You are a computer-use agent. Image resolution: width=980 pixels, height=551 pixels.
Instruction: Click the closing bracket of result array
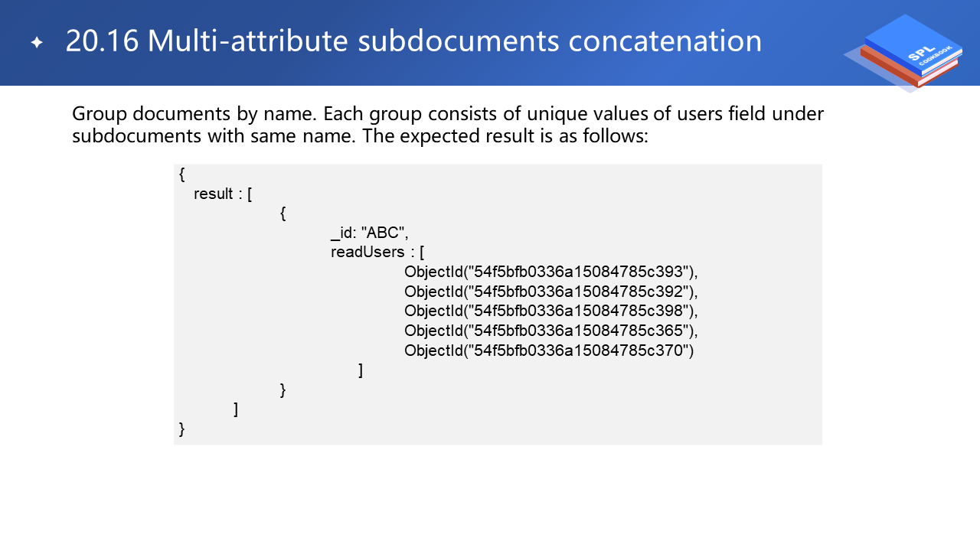pos(236,410)
